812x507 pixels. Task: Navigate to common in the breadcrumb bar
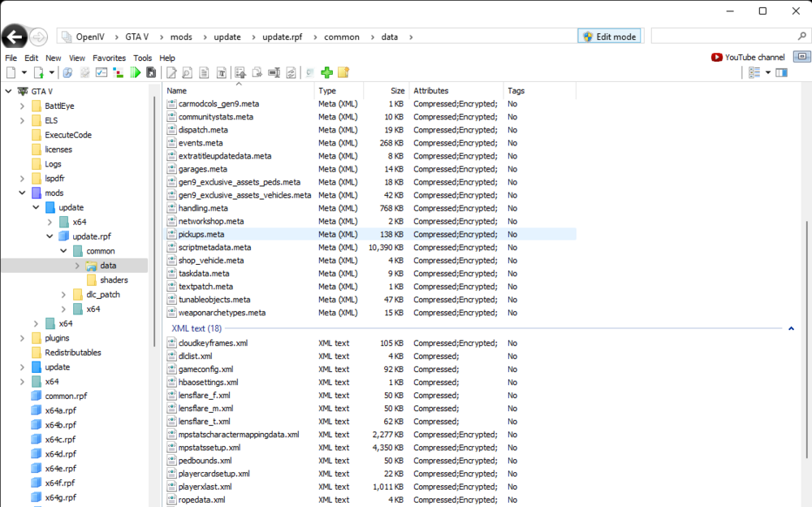click(x=342, y=37)
